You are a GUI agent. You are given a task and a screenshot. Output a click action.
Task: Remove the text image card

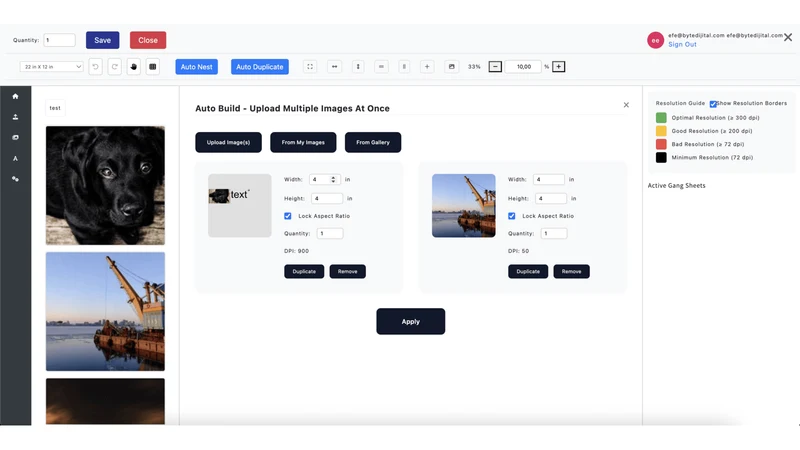pyautogui.click(x=347, y=271)
